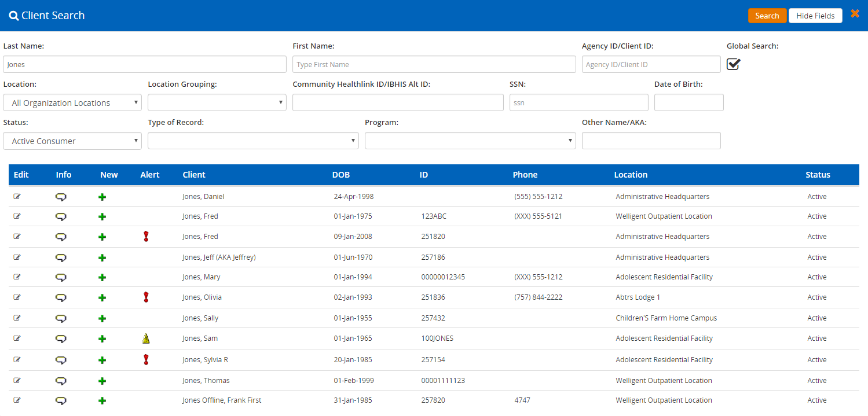868x416 pixels.
Task: Click the Hide Fields button
Action: pyautogui.click(x=815, y=16)
